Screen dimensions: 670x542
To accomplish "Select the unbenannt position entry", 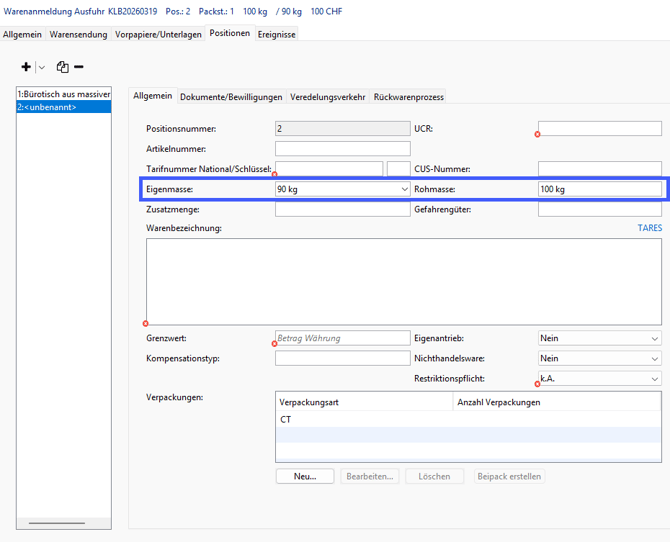I will [63, 106].
